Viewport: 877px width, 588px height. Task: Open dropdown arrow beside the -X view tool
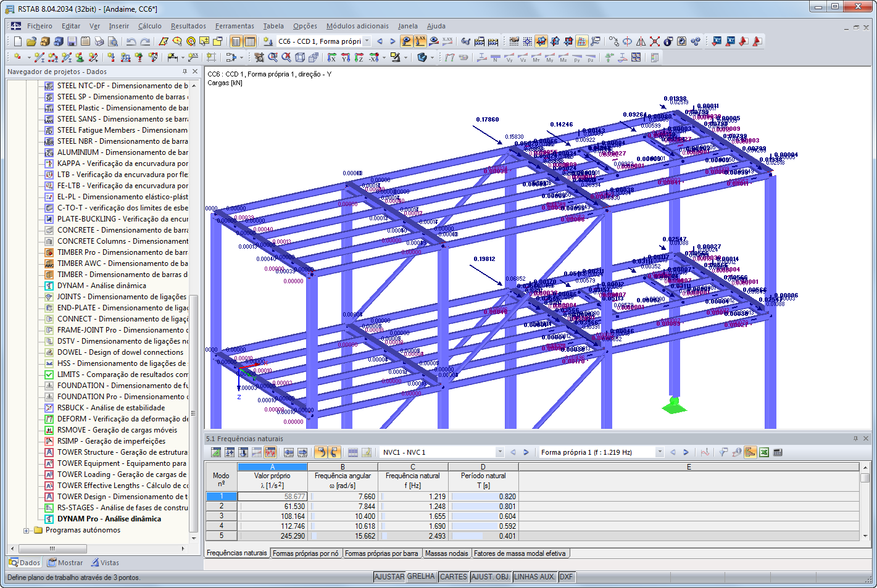pos(384,57)
